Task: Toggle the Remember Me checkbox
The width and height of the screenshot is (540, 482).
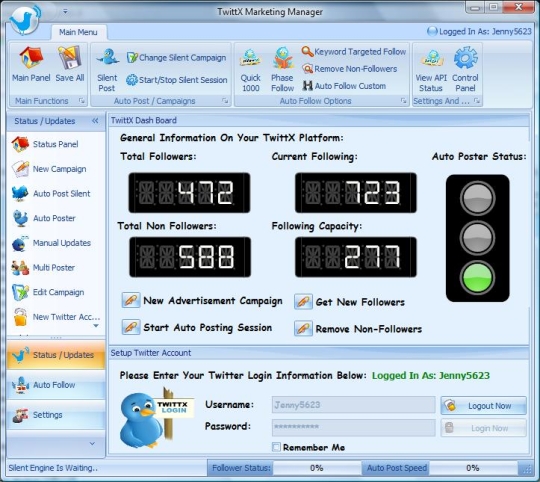Action: pos(276,447)
